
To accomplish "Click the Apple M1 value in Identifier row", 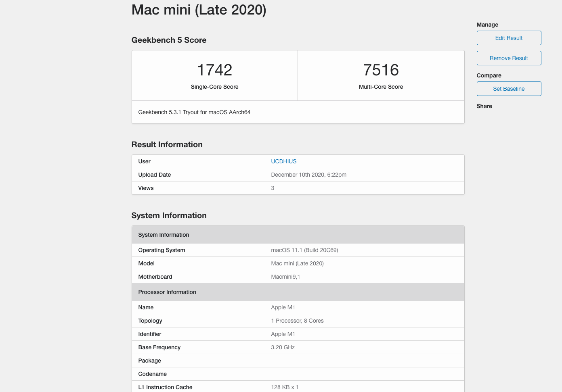I will coord(283,334).
